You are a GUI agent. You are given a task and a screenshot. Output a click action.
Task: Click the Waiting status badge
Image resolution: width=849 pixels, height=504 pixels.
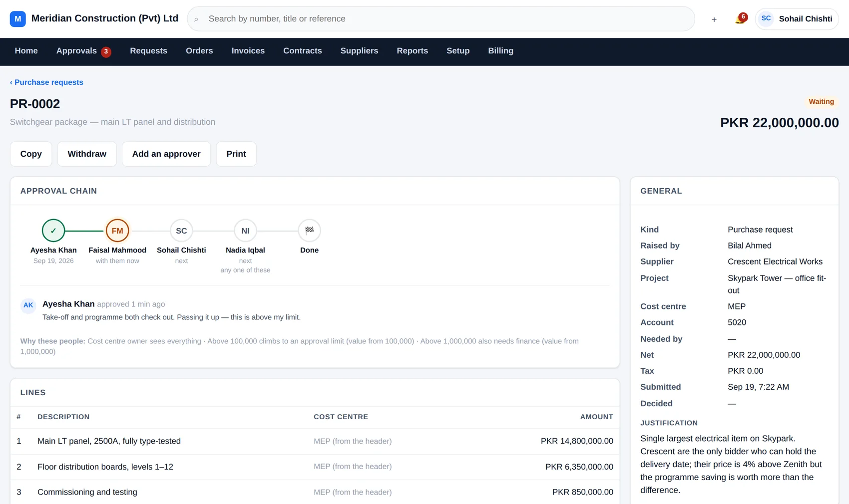[822, 102]
